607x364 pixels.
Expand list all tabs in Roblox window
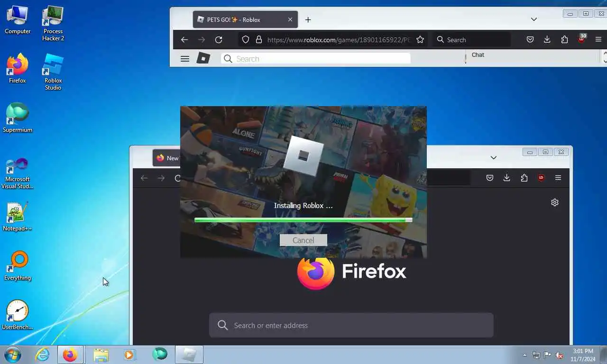coord(534,19)
